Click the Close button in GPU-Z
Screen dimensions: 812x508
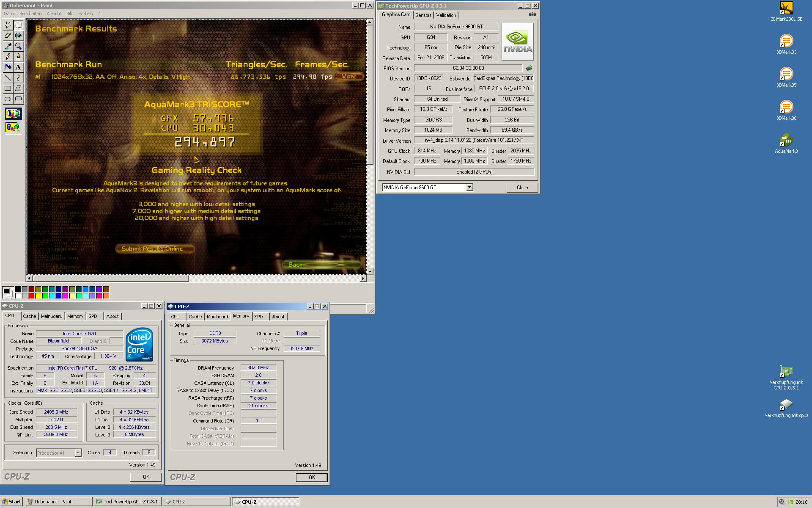coord(522,188)
